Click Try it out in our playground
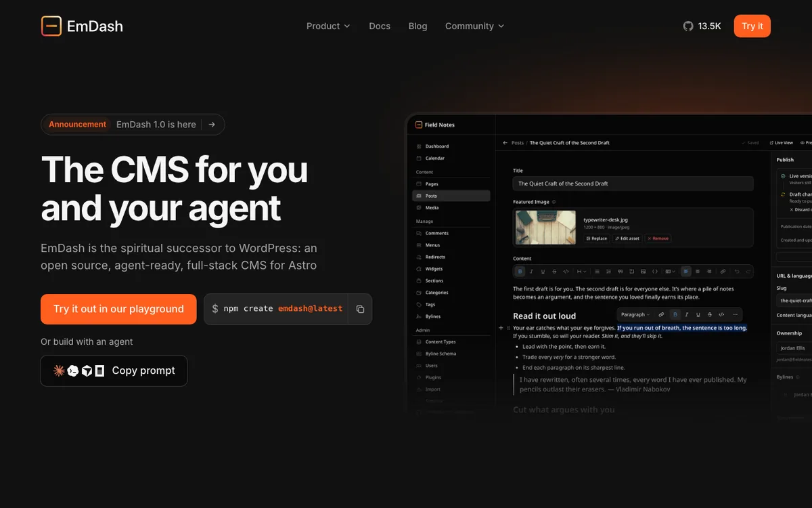The image size is (812, 508). point(118,309)
